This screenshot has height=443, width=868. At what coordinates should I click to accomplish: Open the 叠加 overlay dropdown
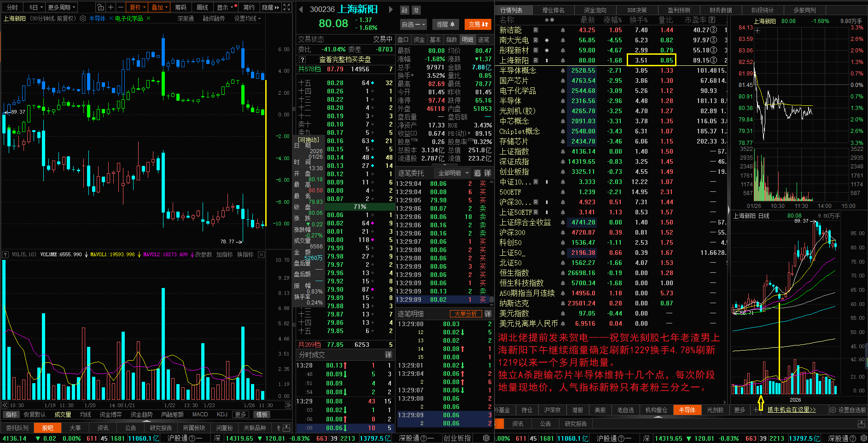[160, 7]
